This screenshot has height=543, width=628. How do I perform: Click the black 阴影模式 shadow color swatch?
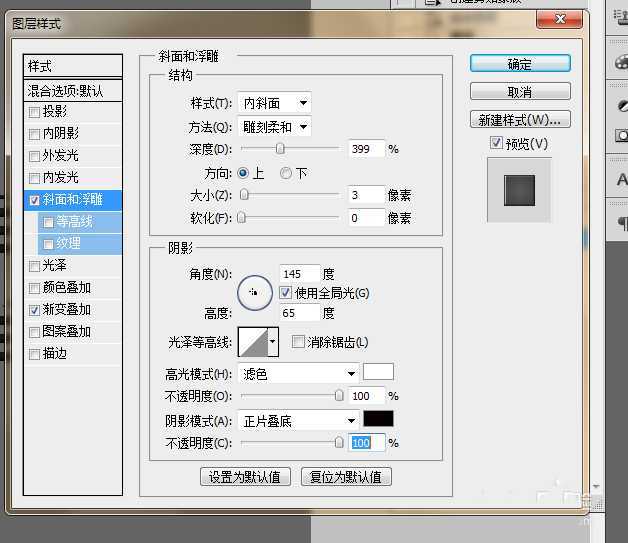click(378, 420)
